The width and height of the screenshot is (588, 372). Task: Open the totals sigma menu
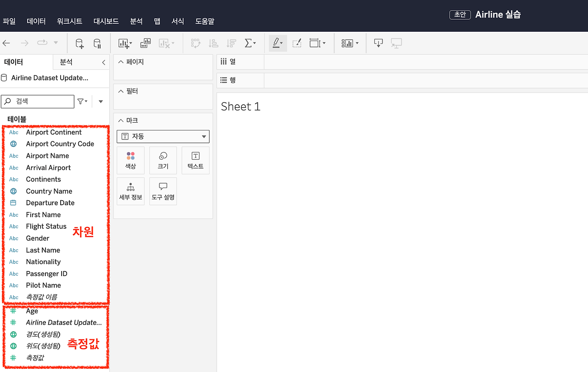pyautogui.click(x=250, y=43)
